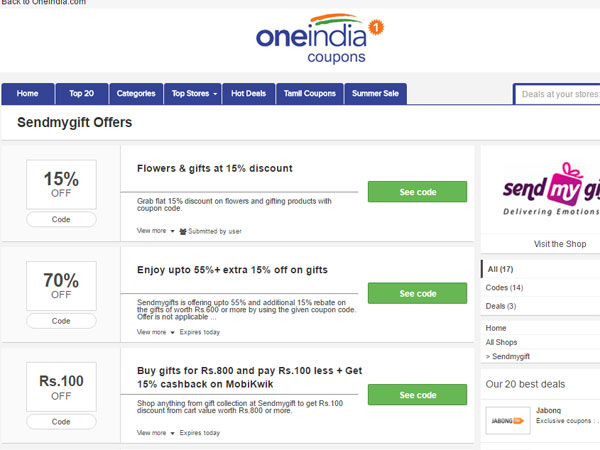Filter offers by Deals (3)
Image resolution: width=600 pixels, height=450 pixels.
pyautogui.click(x=500, y=306)
